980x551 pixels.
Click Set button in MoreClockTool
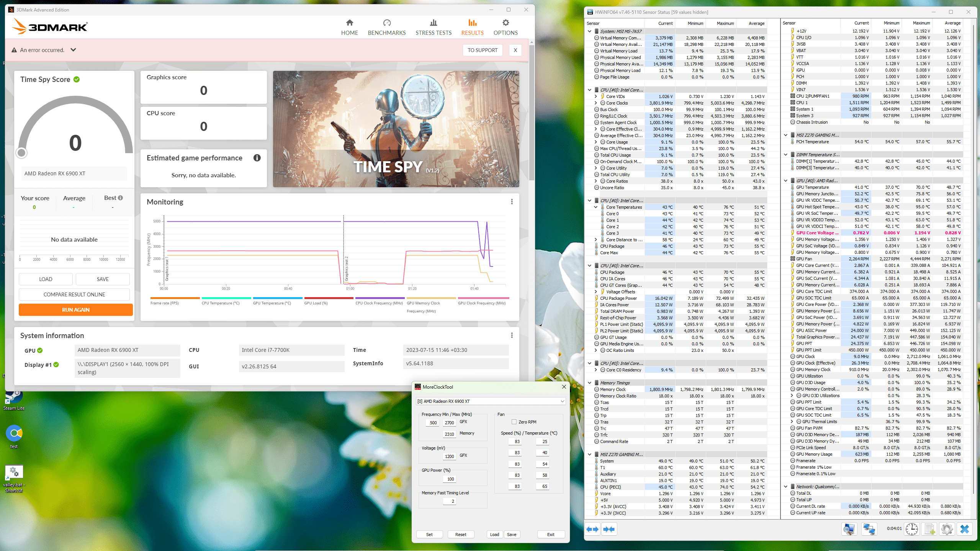coord(430,535)
